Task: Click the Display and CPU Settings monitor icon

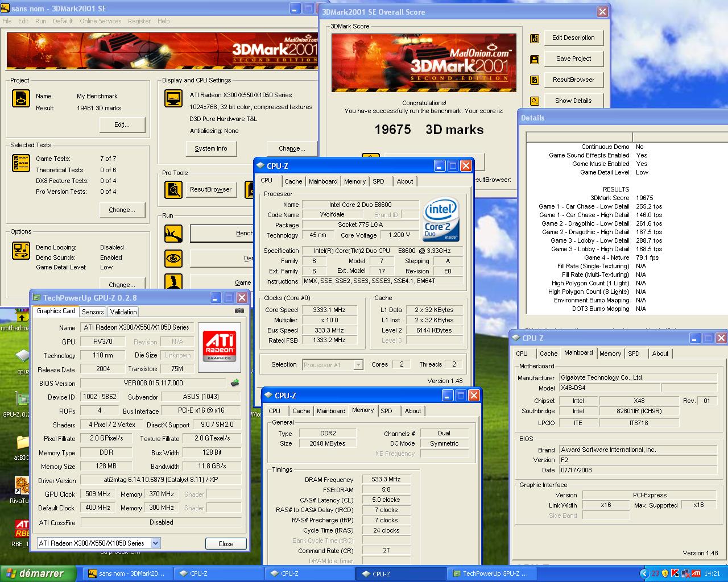Action: pos(173,98)
